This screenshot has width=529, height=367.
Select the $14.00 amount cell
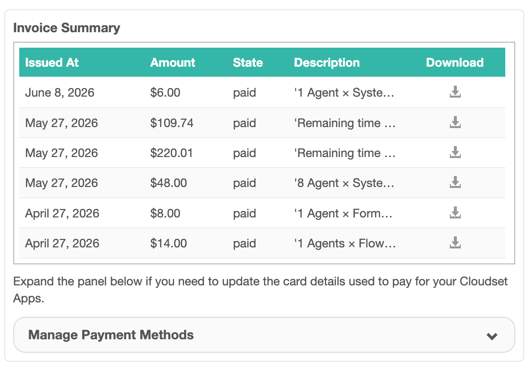click(168, 243)
